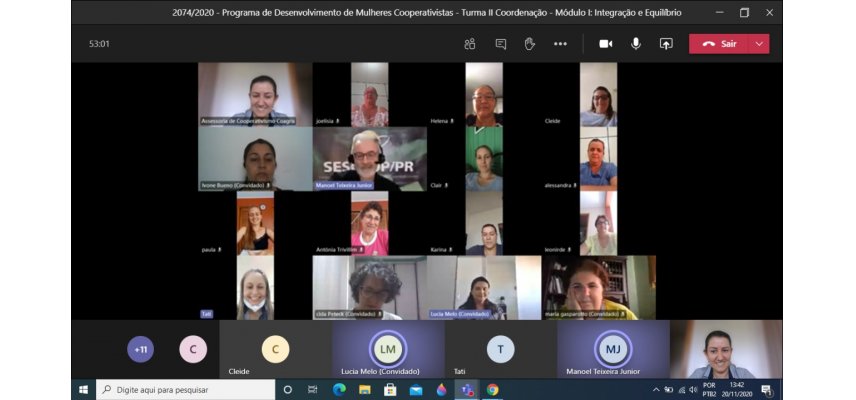Screen dimensions: 856x400
Task: Open the droplet-shaped app on taskbar
Action: point(442,390)
